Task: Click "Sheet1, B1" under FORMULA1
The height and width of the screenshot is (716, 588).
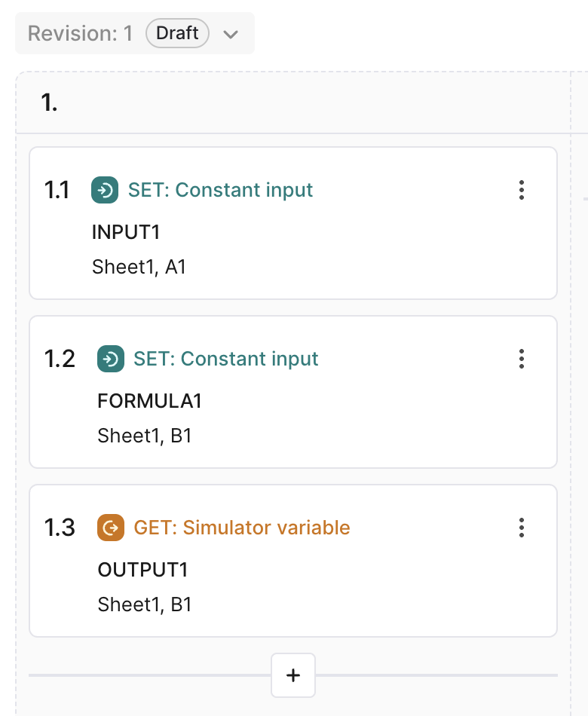Action: 145,436
